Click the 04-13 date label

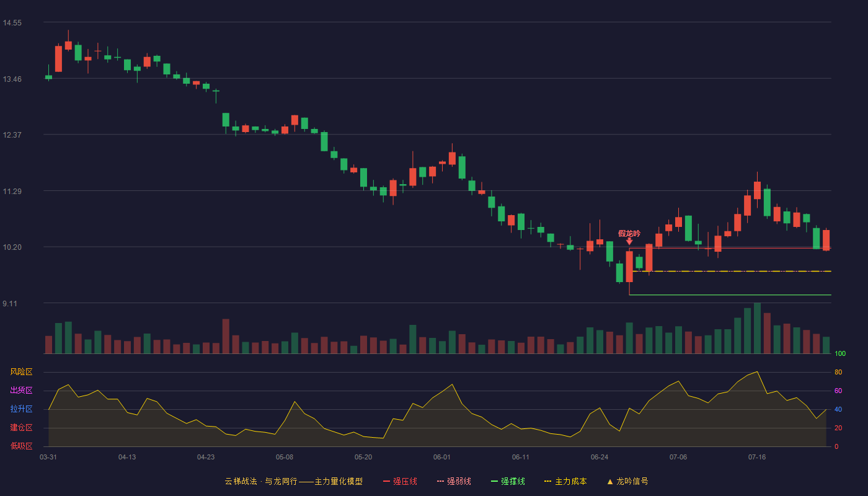click(x=127, y=457)
